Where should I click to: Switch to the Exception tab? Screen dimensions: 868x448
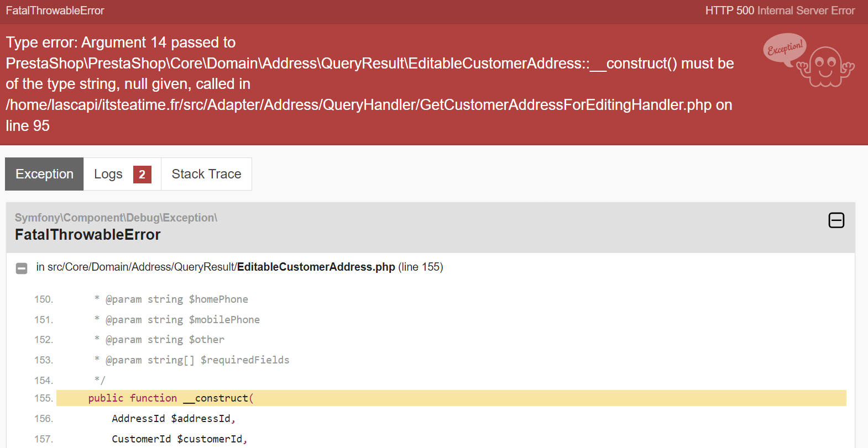(x=44, y=174)
